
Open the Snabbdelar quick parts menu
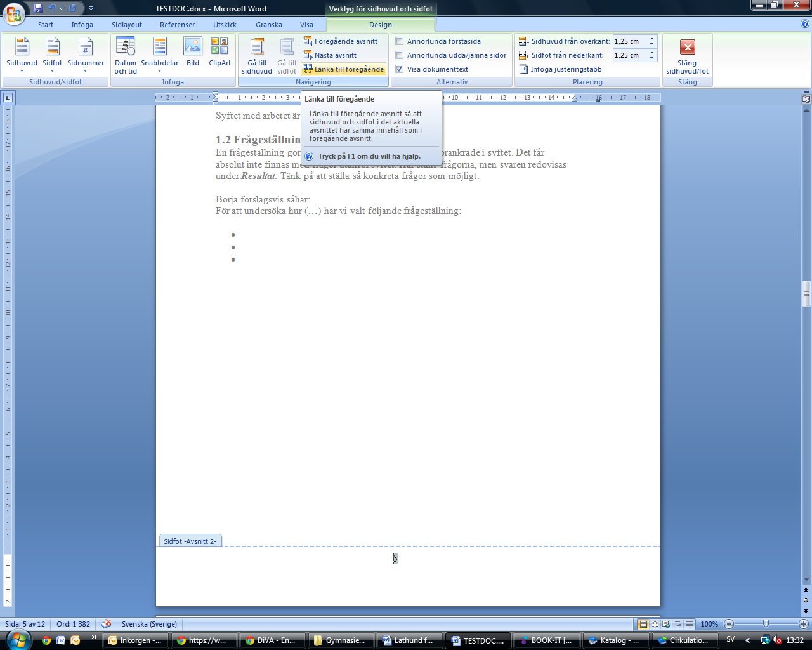[159, 55]
